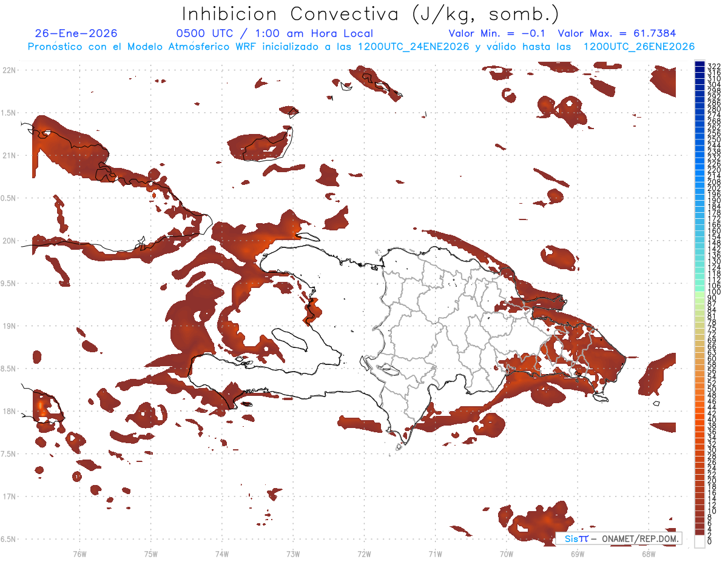Image resolution: width=728 pixels, height=562 pixels.
Task: Click the 22N latitude label
Action: coord(9,70)
